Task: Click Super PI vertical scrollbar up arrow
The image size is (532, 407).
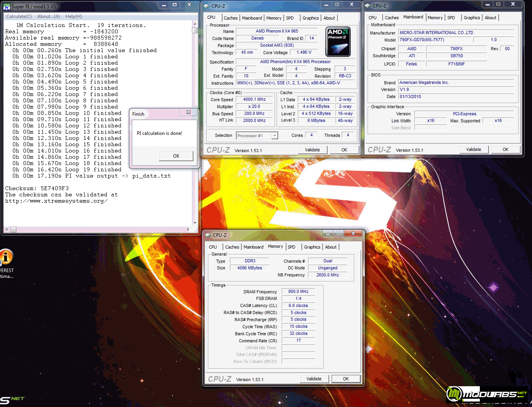Action: (195, 24)
